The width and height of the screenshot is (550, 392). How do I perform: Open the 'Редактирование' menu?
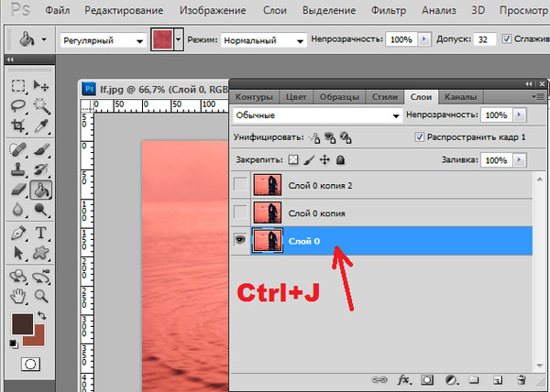pyautogui.click(x=124, y=10)
